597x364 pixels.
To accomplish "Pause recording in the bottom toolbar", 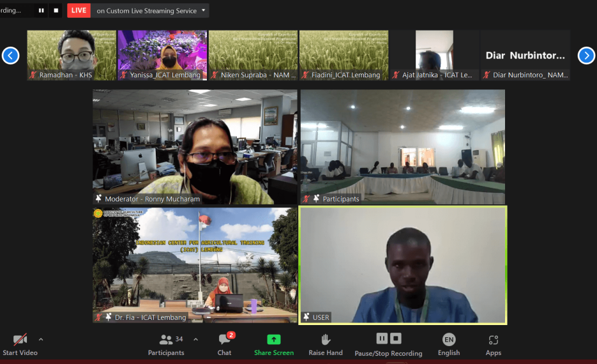I will pos(382,338).
